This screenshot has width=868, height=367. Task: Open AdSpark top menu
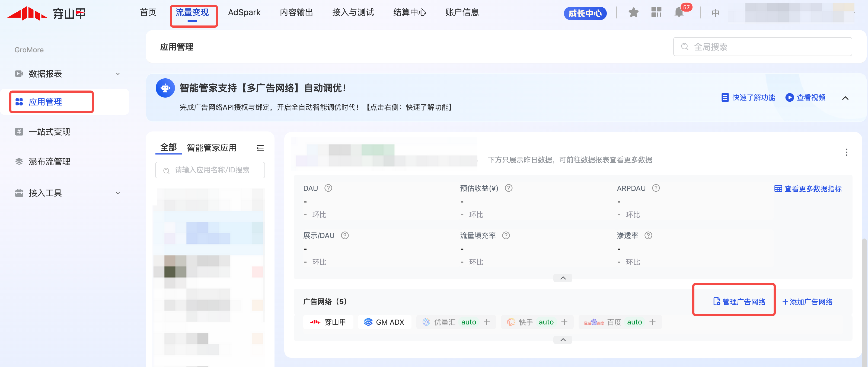point(244,12)
